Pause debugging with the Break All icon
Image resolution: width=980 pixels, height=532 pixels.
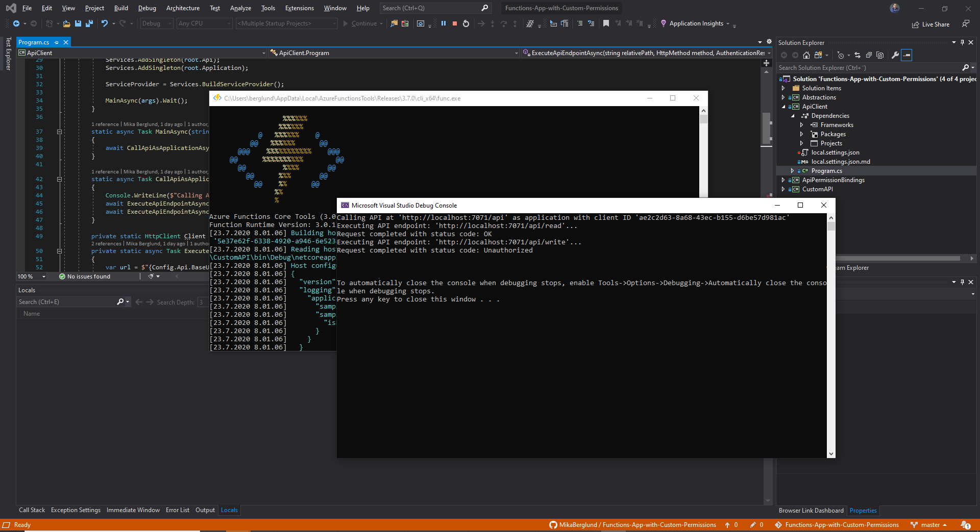point(444,23)
